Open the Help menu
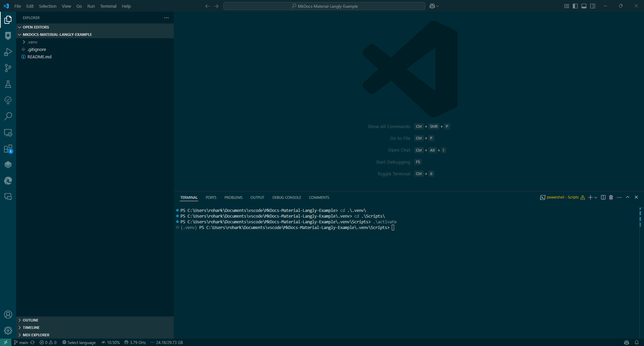 point(126,6)
